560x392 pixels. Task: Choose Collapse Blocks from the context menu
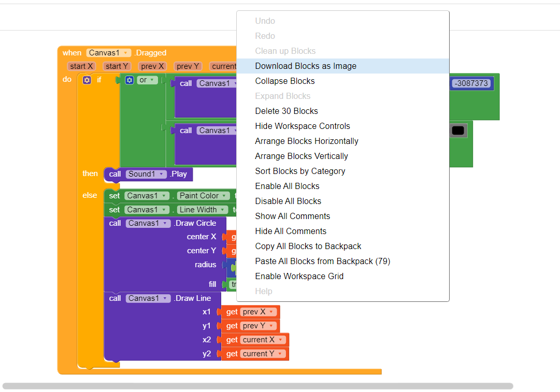click(x=285, y=81)
